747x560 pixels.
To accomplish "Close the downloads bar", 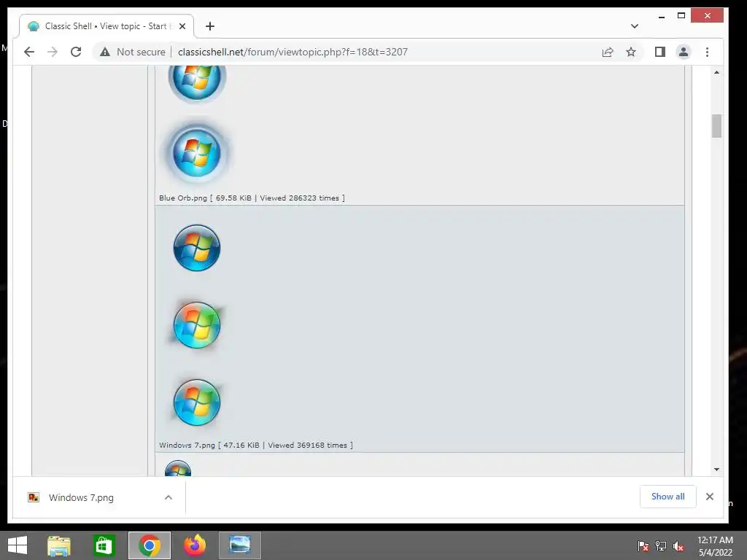I will point(709,497).
